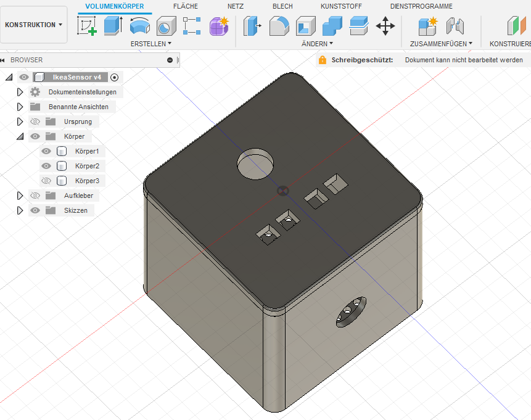The image size is (531, 420).
Task: Select the construction plane tool icon
Action: [517, 26]
